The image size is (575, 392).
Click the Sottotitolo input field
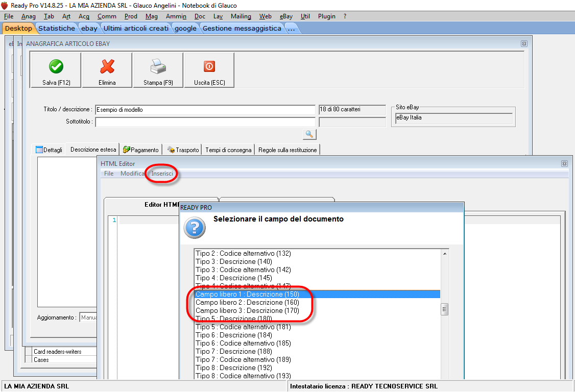(x=205, y=122)
